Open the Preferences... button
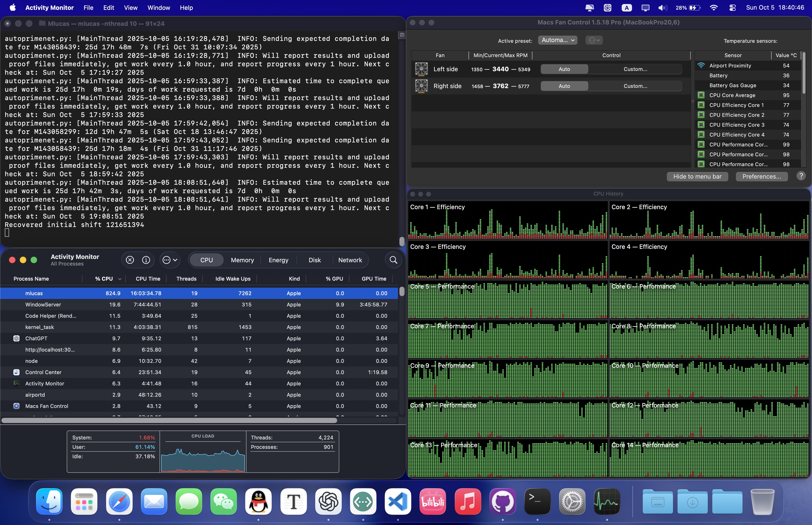The height and width of the screenshot is (525, 812). coord(761,176)
